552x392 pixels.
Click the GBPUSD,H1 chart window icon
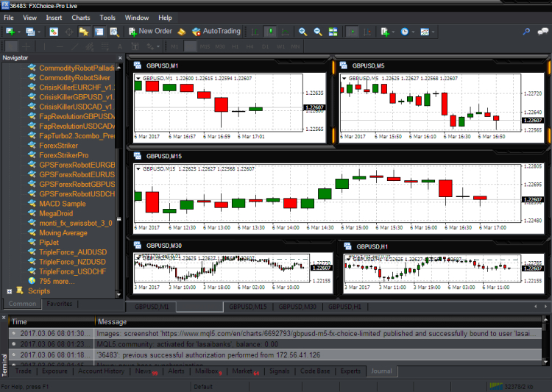tap(346, 246)
